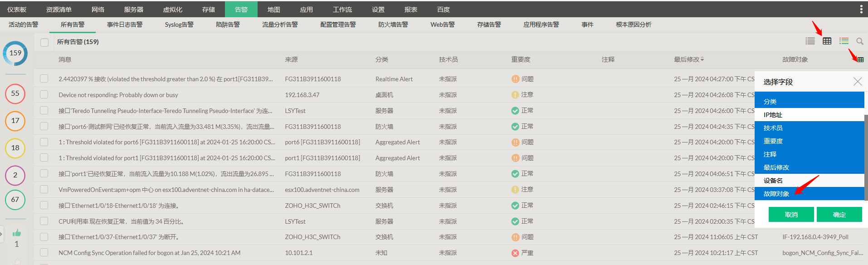Toggle 分类 field in 选择字段 list
The height and width of the screenshot is (265, 868).
[809, 102]
